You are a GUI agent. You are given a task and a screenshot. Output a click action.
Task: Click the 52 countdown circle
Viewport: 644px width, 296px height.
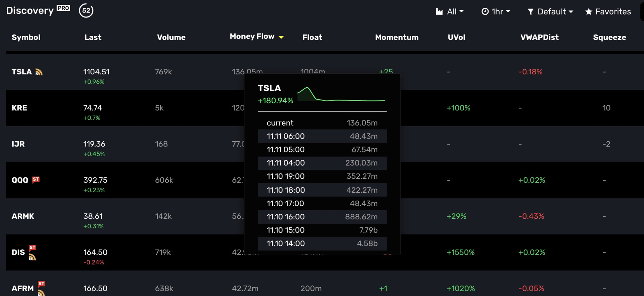(86, 11)
